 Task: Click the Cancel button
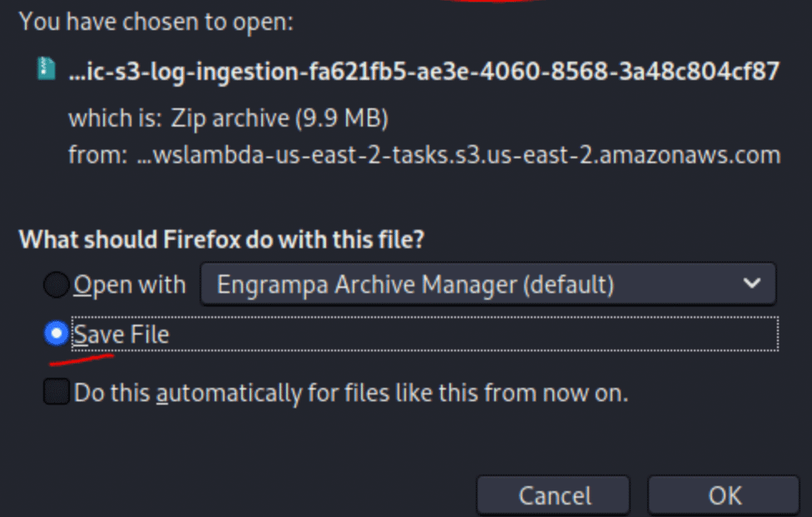pos(553,495)
